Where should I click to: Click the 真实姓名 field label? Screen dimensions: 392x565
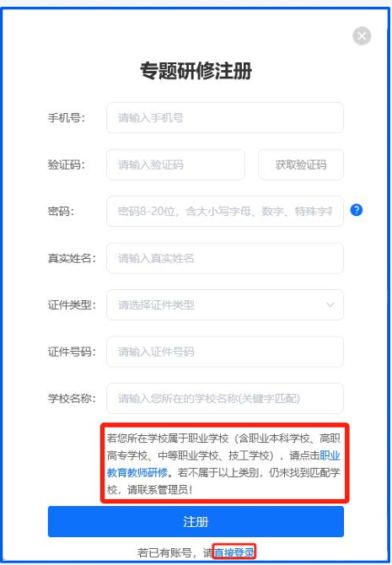[x=72, y=258]
